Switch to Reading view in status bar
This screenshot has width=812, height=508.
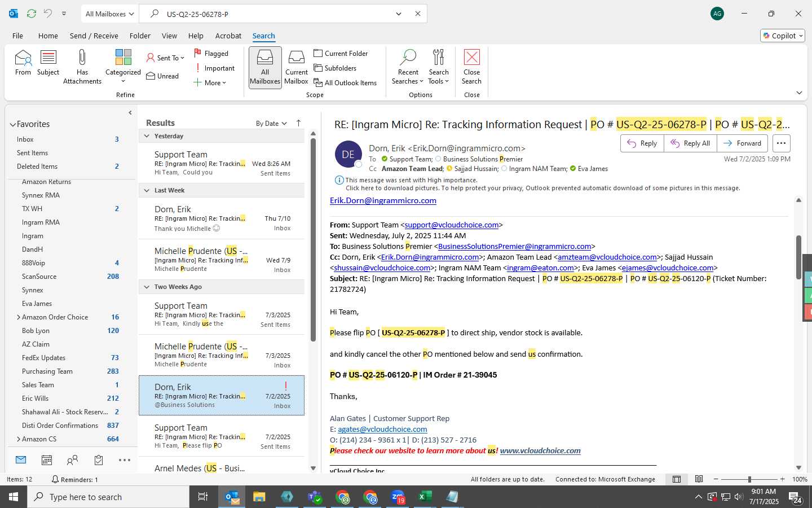699,479
